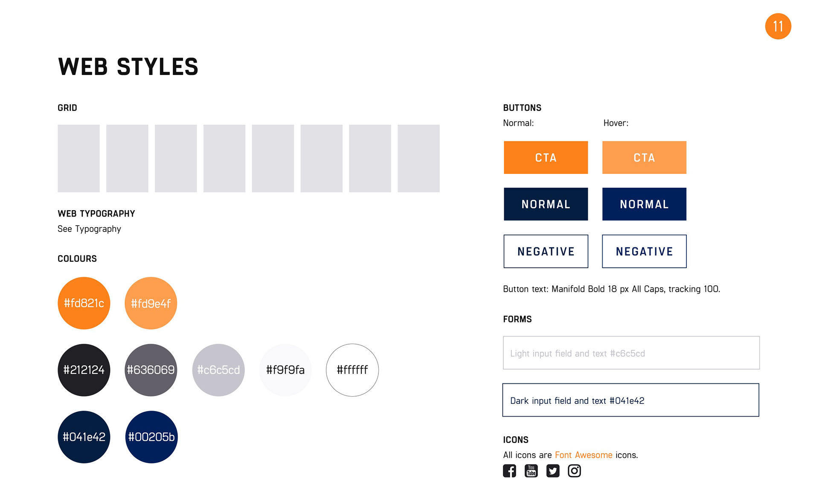Pick the #636069 grey swatch
819x504 pixels.
tap(151, 370)
